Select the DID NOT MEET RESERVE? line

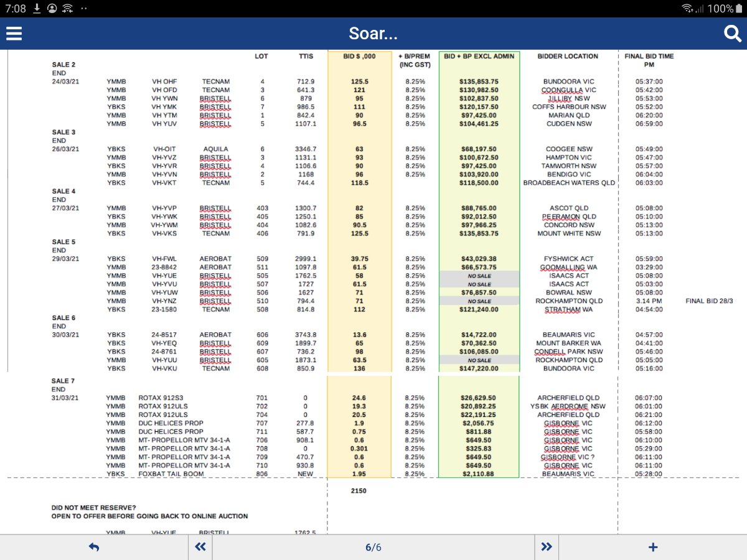[x=93, y=508]
